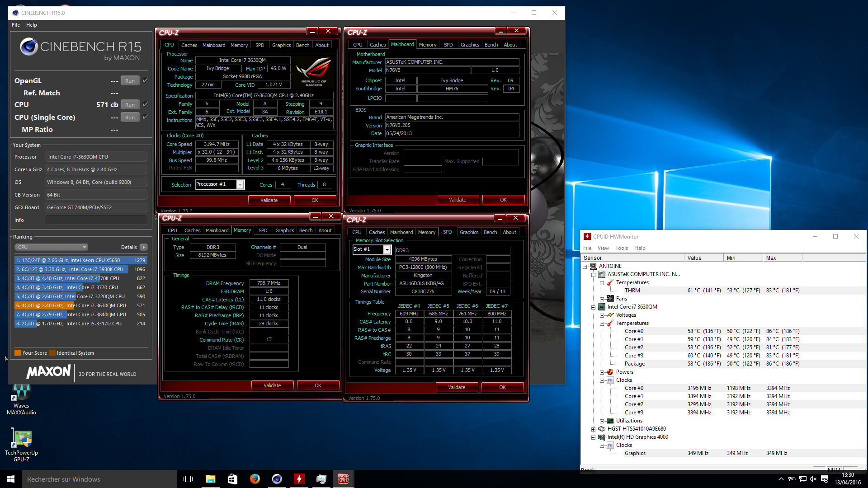The width and height of the screenshot is (868, 488).
Task: Expand the Fans node in HWMonitor
Action: pos(602,299)
